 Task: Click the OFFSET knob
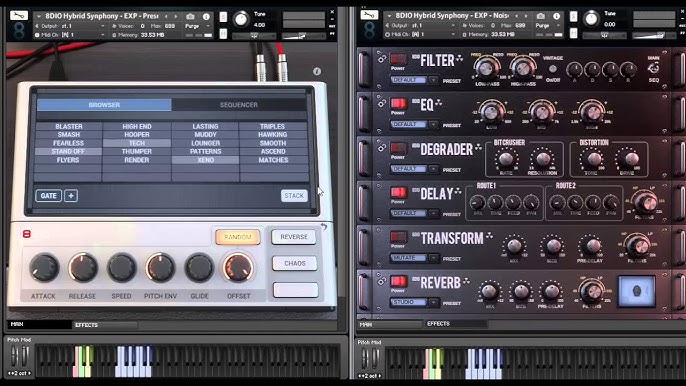click(x=238, y=267)
